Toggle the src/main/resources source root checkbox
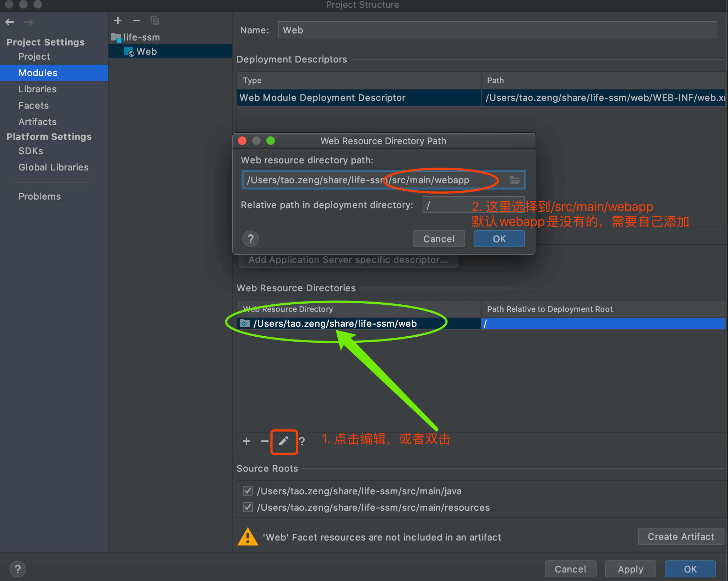 pos(248,507)
